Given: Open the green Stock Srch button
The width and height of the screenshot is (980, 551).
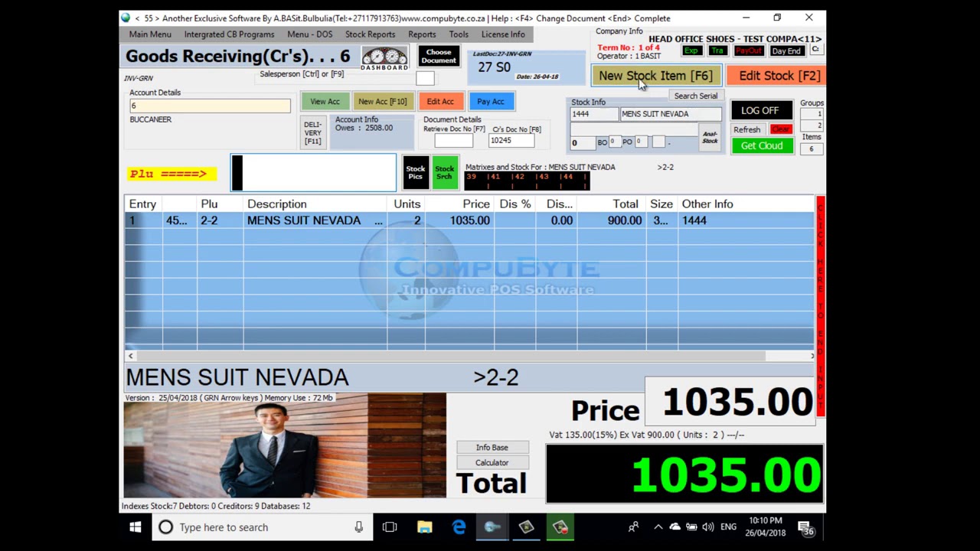Looking at the screenshot, I should pos(444,173).
